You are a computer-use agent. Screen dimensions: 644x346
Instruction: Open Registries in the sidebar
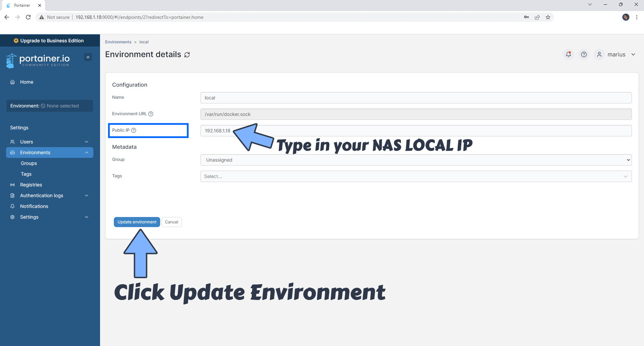(x=31, y=185)
